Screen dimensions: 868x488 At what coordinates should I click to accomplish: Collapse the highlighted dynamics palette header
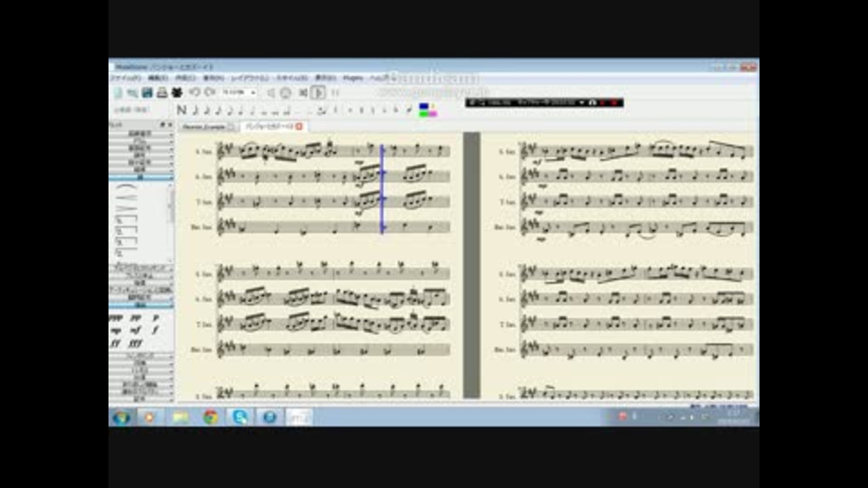141,305
